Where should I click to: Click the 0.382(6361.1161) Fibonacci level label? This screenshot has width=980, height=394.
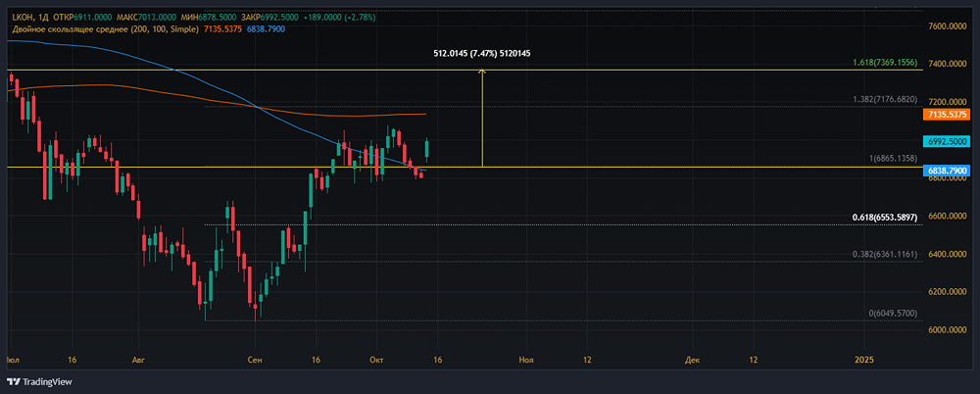point(884,255)
